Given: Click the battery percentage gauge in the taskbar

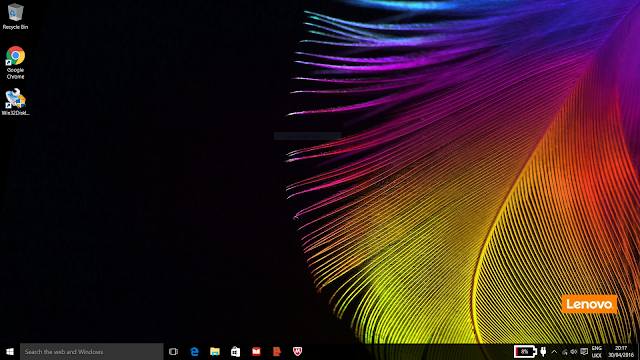Looking at the screenshot, I should pos(525,351).
